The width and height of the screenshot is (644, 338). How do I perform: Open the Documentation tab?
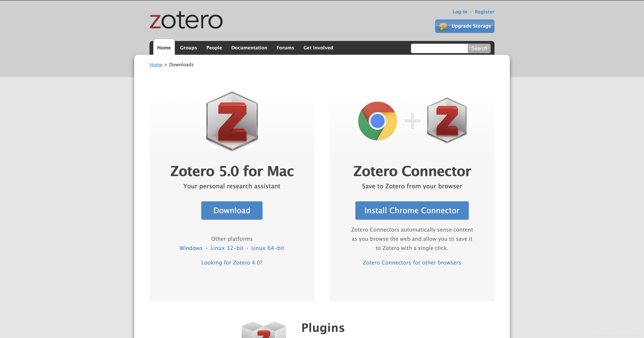pos(249,48)
